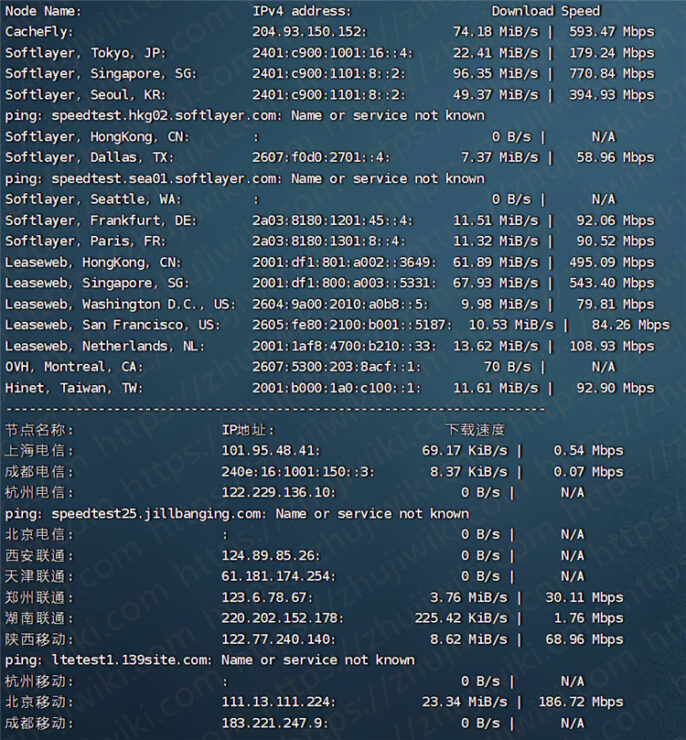The height and width of the screenshot is (740, 686).
Task: Click CacheFly speed 593.47 Mbps
Action: [611, 32]
